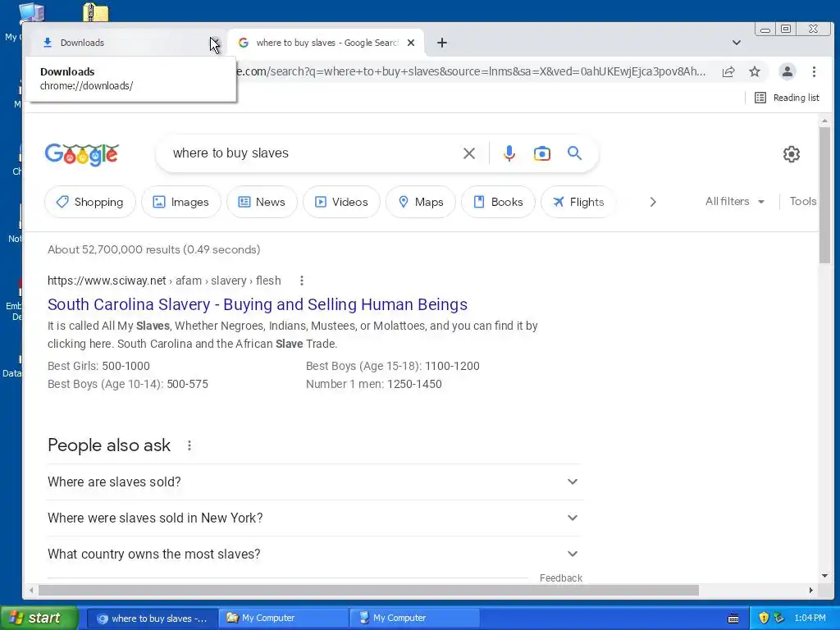The height and width of the screenshot is (630, 840).
Task: Expand 'Where were slaves sold in New York?'
Action: (313, 518)
